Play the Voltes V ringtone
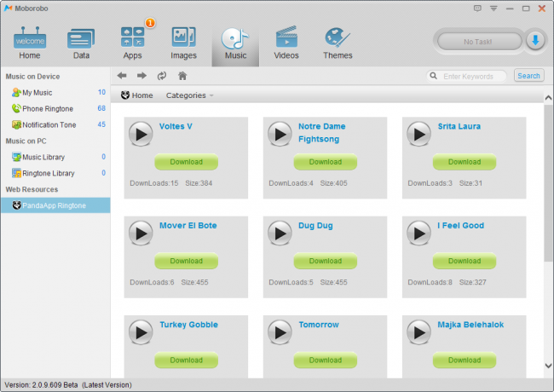 tap(141, 134)
